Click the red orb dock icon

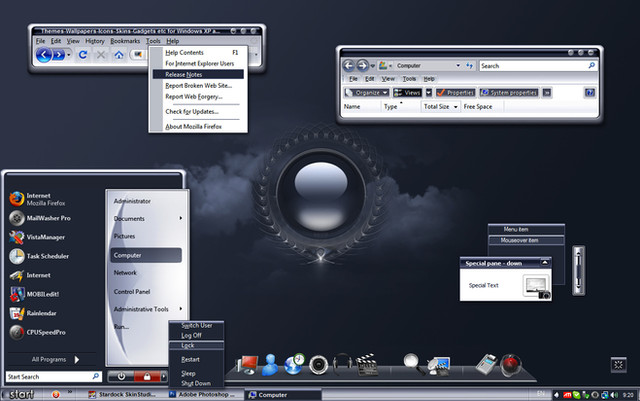click(511, 364)
